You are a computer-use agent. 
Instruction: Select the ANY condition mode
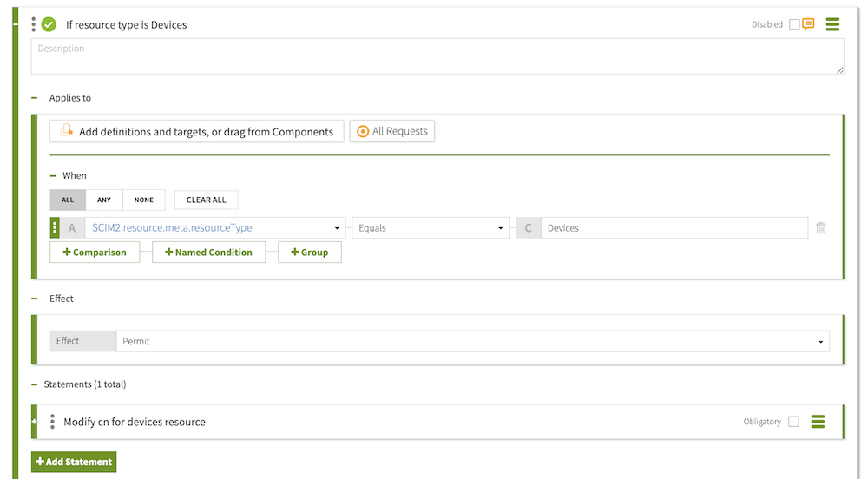coord(104,200)
